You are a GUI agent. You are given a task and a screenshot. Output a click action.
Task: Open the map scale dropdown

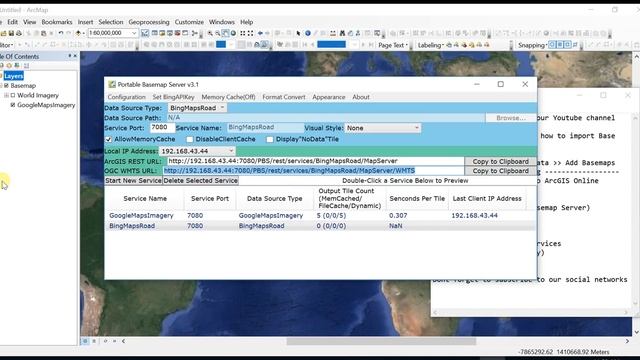coord(134,33)
